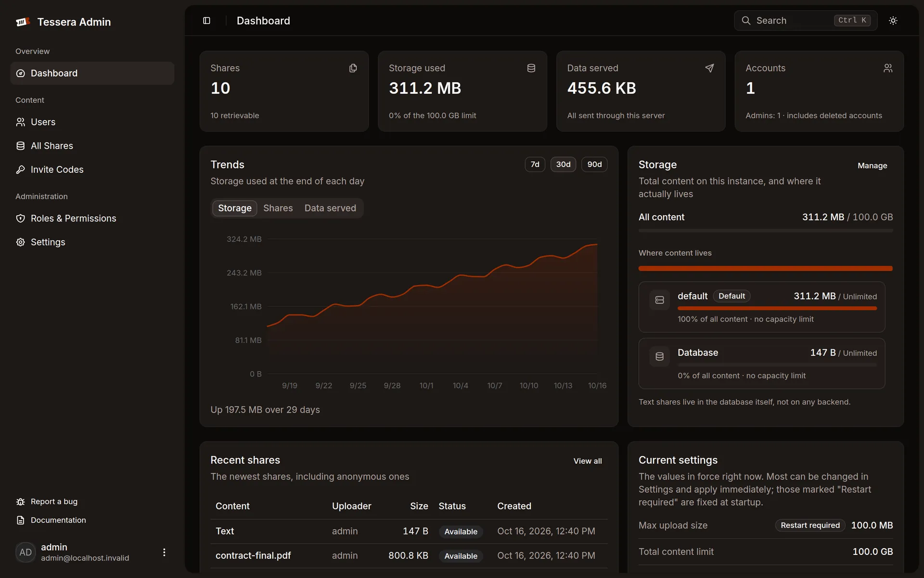924x578 pixels.
Task: Click the server icon beside default backend
Action: 660,300
